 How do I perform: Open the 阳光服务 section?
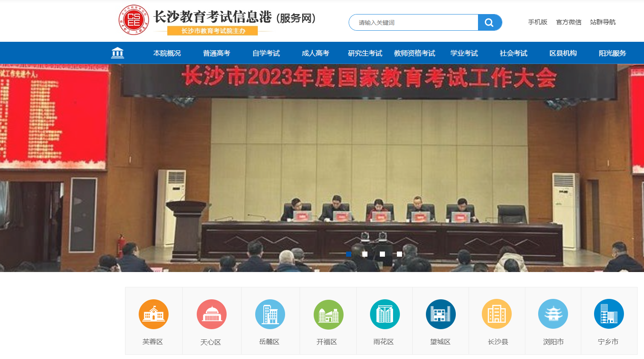[x=613, y=52]
